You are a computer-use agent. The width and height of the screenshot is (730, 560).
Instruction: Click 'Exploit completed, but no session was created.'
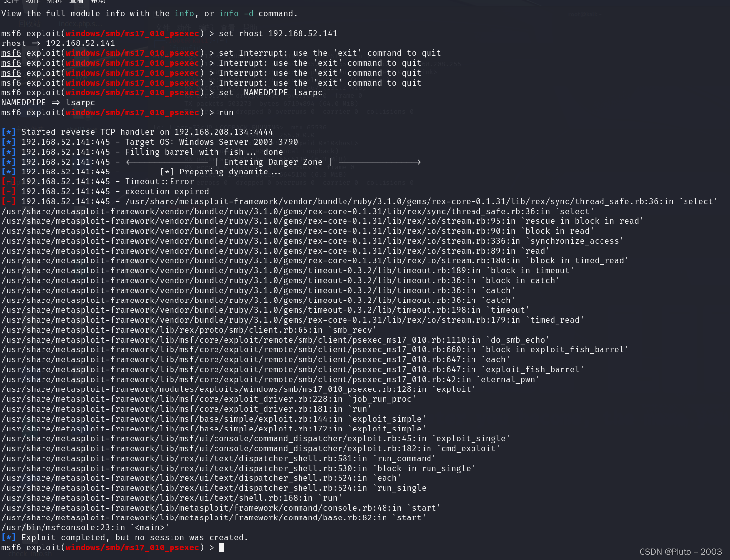point(134,537)
